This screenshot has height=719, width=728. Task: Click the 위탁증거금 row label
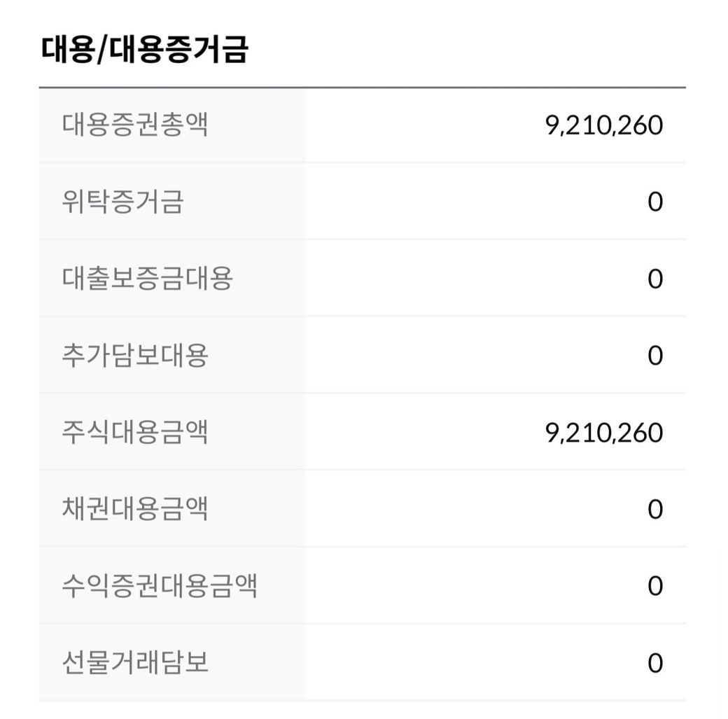(122, 202)
